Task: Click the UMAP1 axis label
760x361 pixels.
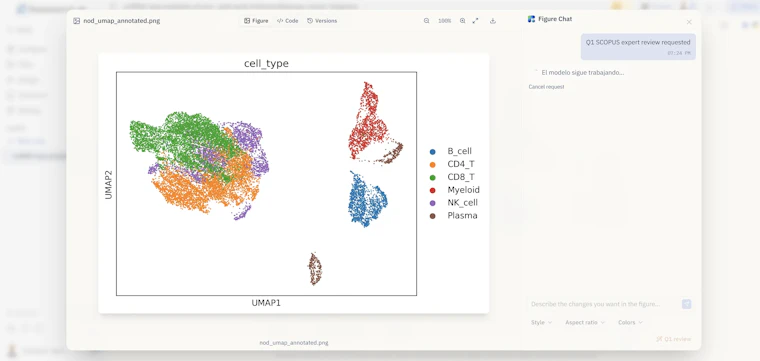Action: [x=266, y=303]
